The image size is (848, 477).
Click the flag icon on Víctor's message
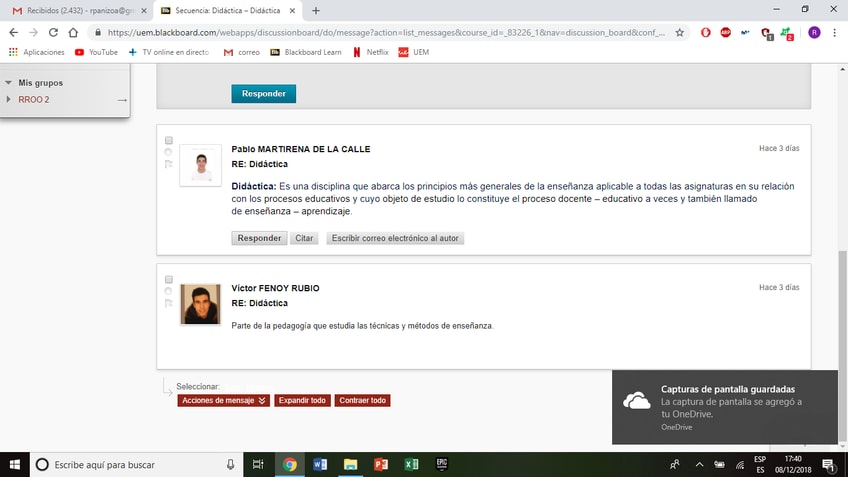[x=169, y=303]
